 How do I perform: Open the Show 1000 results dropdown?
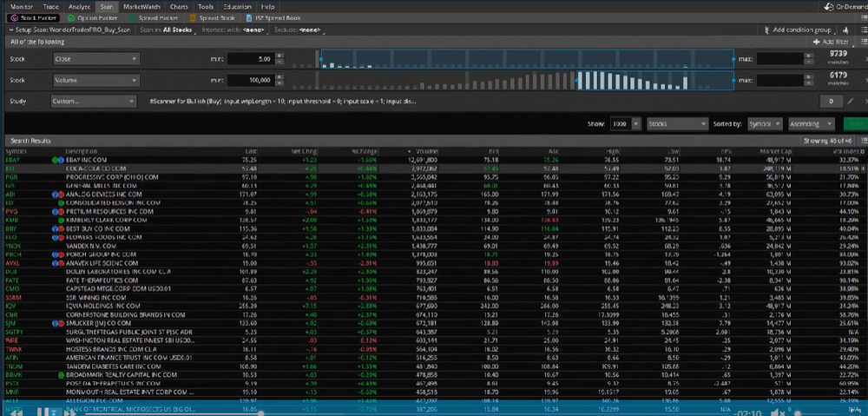(x=626, y=124)
